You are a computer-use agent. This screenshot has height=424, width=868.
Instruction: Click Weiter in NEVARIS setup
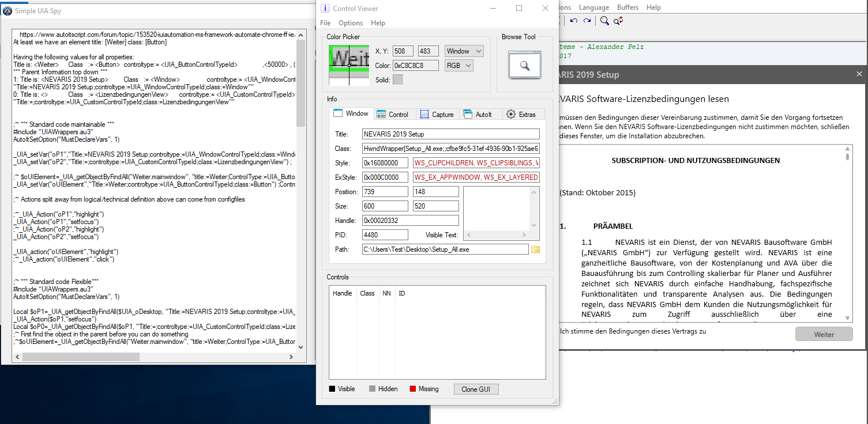click(x=824, y=334)
